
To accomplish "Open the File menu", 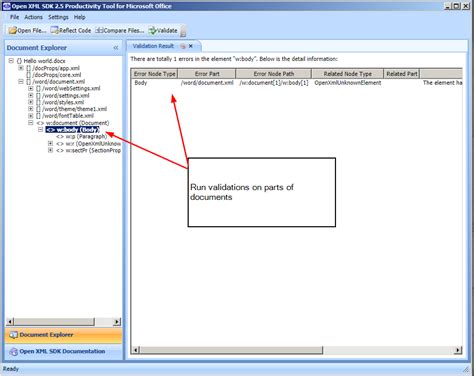I will tap(14, 17).
